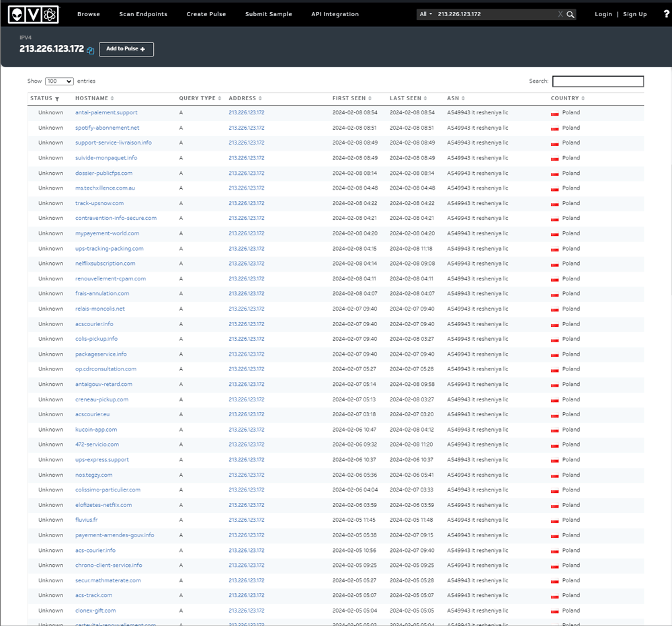Click the IP heading 213.226.123.172
The image size is (672, 626).
click(52, 49)
